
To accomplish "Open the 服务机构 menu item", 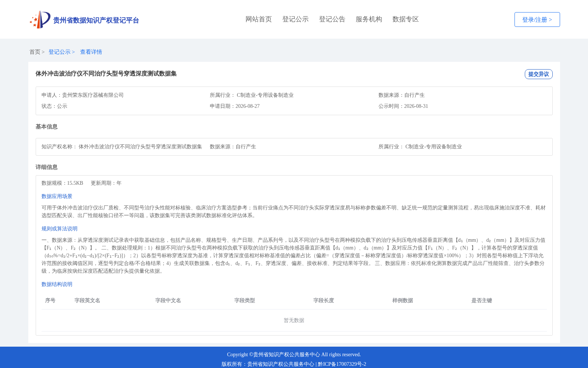I will tap(369, 19).
